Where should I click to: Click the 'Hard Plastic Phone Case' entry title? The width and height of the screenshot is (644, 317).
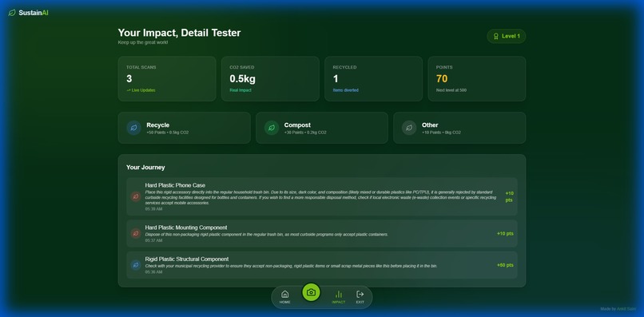coord(175,185)
